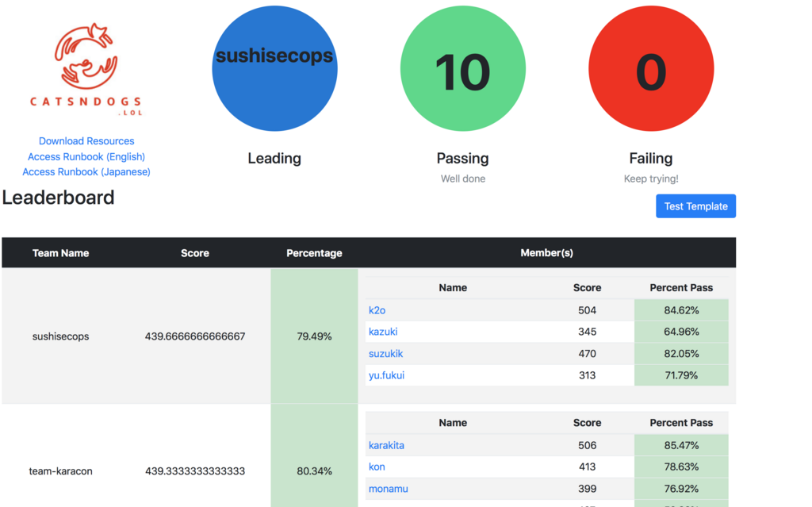The width and height of the screenshot is (812, 507).
Task: Click the Leaderboard heading
Action: point(58,198)
